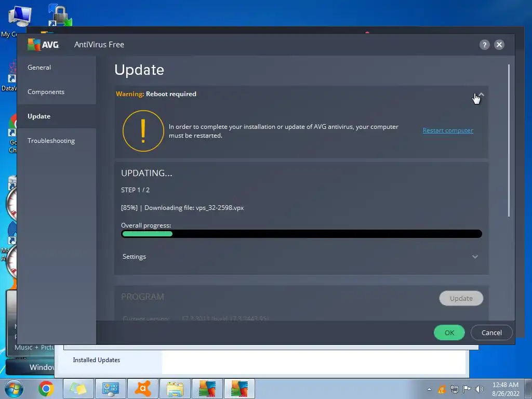Open Sticky Notes taskbar icon
The height and width of the screenshot is (399, 532).
(78, 389)
